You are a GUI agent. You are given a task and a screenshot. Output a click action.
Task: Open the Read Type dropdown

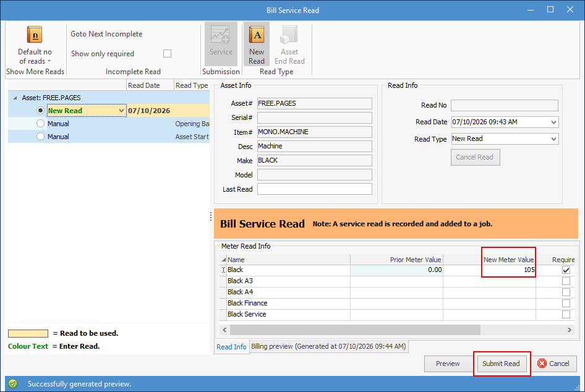pos(553,138)
